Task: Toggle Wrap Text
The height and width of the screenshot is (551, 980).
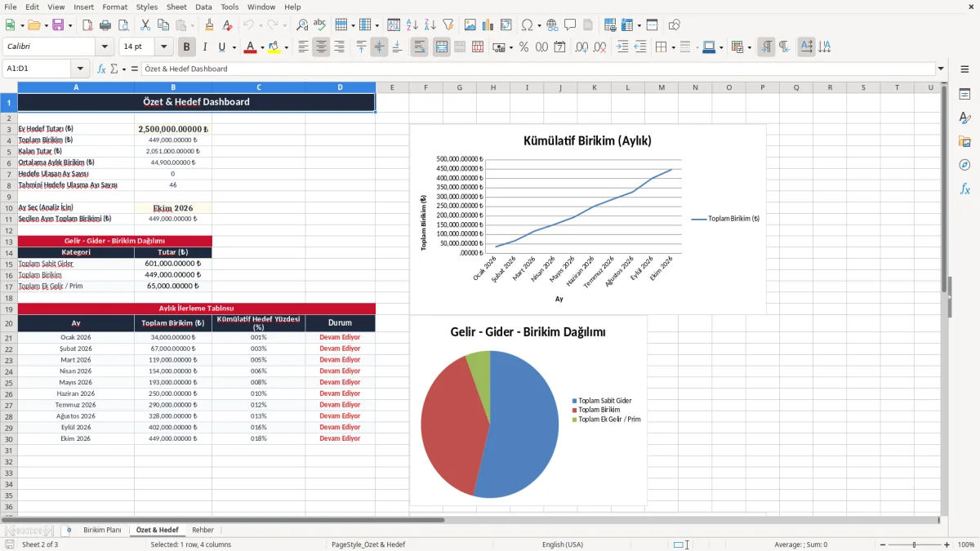Action: (420, 47)
